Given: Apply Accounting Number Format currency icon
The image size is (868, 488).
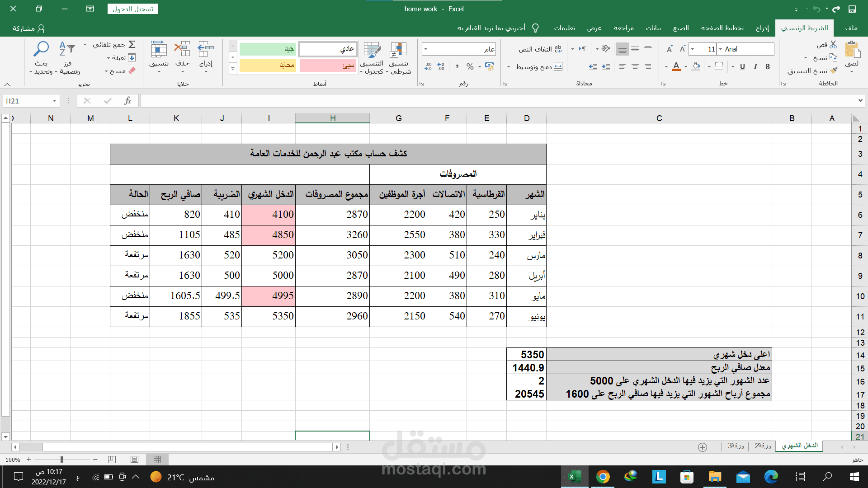Looking at the screenshot, I should click(489, 66).
